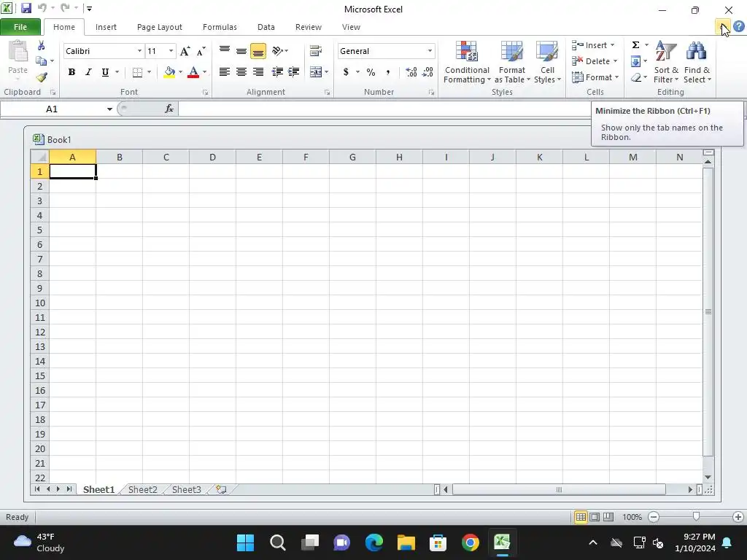
Task: Switch to Normal view in status bar
Action: [581, 517]
